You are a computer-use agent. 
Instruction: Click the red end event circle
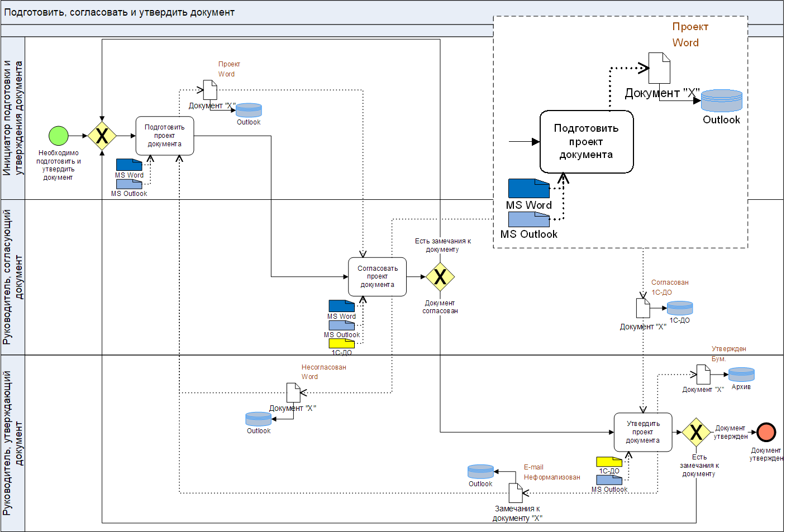point(766,432)
